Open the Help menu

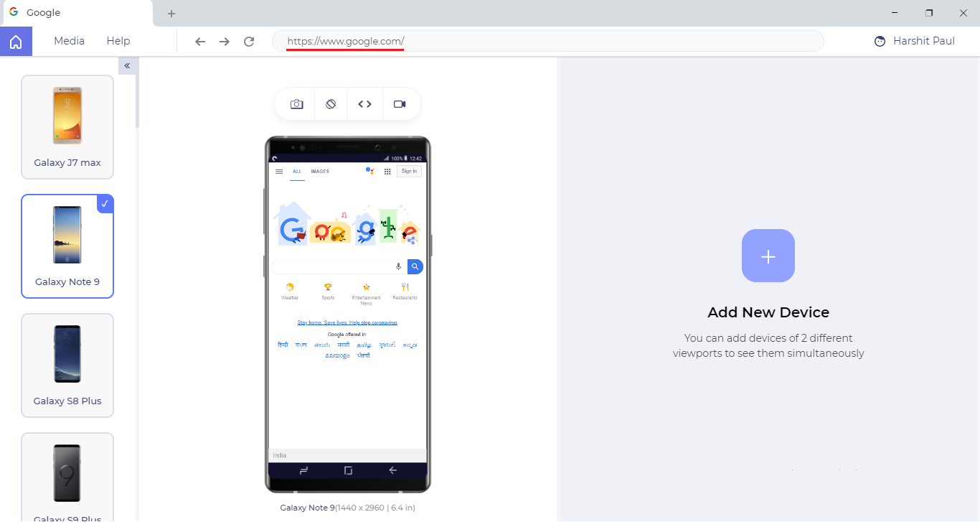[118, 41]
